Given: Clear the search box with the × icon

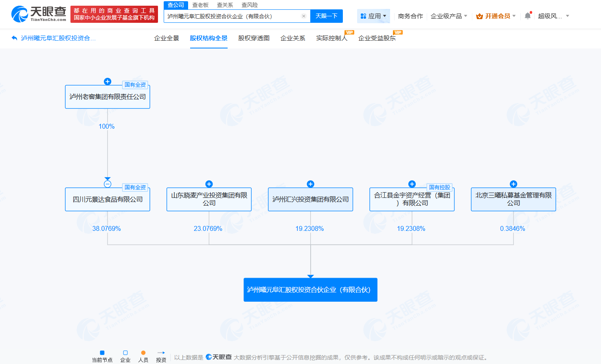Looking at the screenshot, I should tap(304, 16).
